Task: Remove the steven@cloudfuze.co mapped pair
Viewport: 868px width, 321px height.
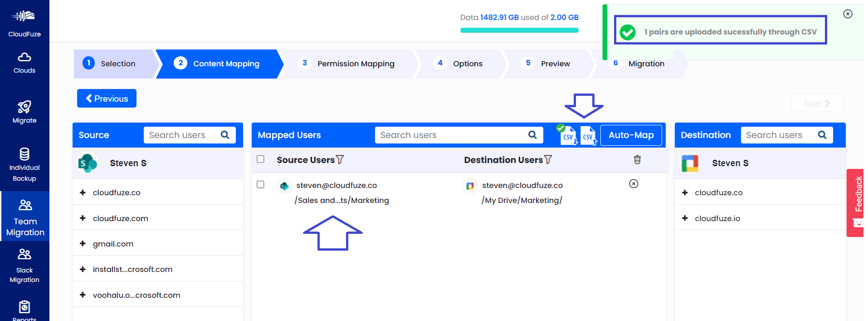Action: 634,183
